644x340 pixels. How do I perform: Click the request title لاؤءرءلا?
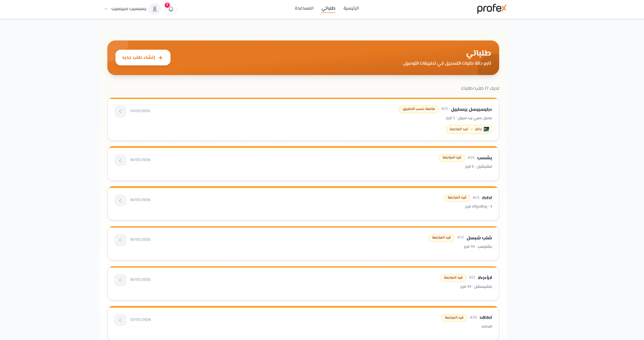coord(485,278)
